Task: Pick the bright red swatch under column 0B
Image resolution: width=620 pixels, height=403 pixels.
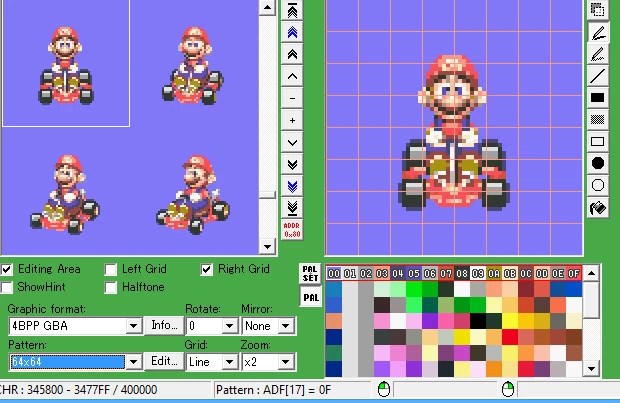Action: click(x=510, y=337)
